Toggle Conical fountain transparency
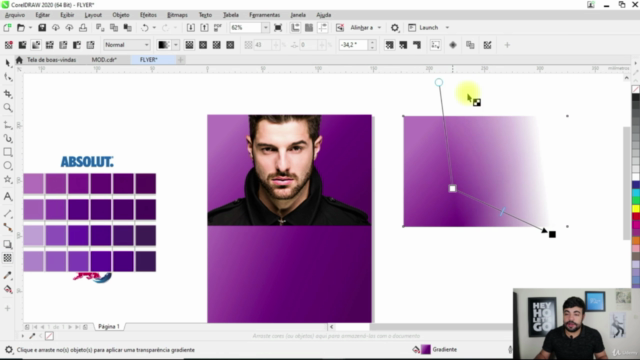The height and width of the screenshot is (360, 640). (216, 45)
